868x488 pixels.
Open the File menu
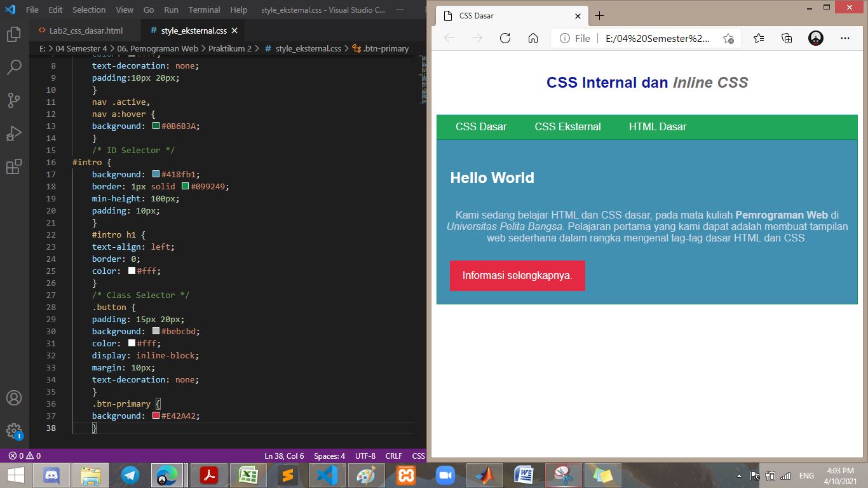32,10
